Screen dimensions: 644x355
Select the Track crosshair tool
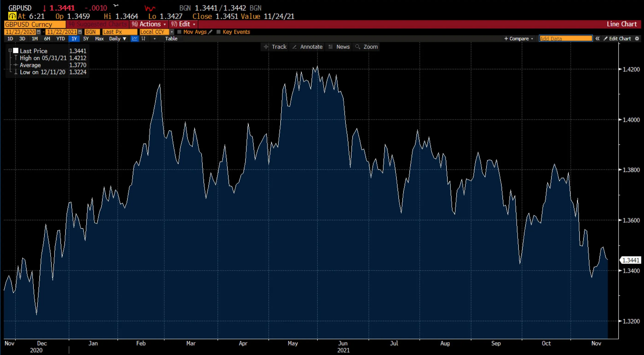[275, 47]
